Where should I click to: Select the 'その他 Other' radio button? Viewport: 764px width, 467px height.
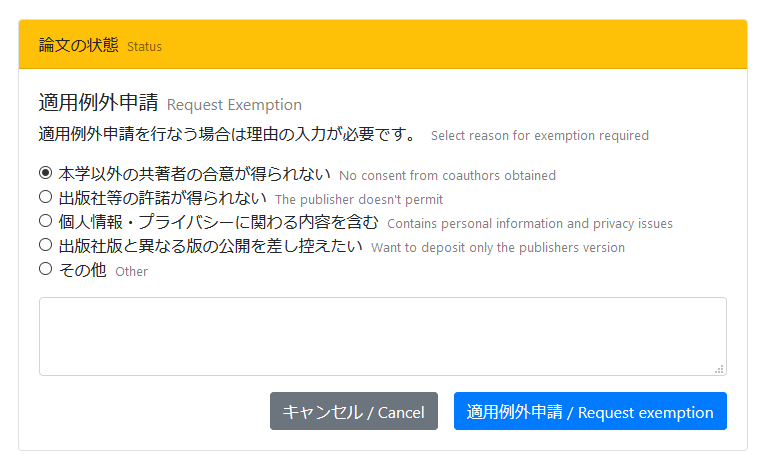point(45,269)
